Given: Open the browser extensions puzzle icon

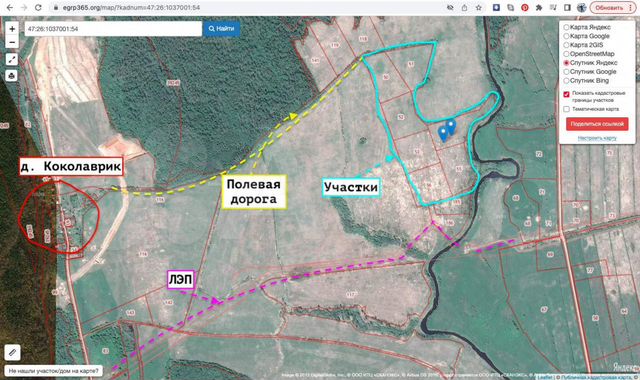Looking at the screenshot, I should 539,7.
